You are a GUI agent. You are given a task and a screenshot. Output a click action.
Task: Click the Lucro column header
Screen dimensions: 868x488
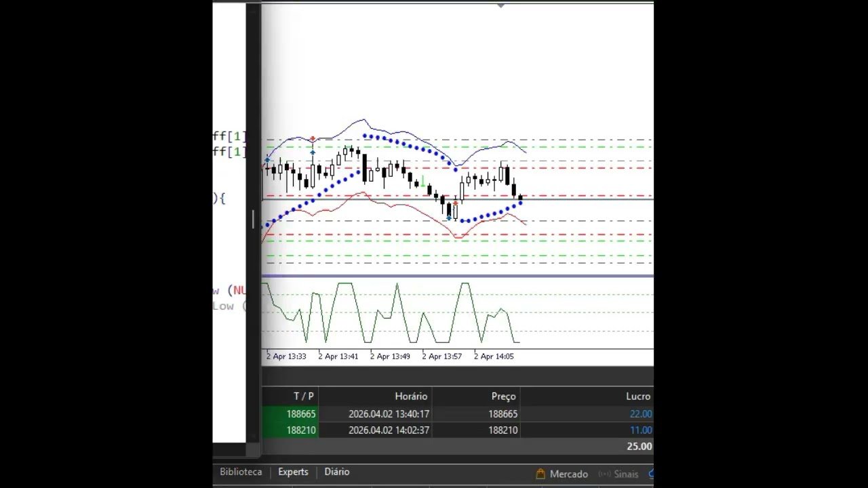click(638, 396)
